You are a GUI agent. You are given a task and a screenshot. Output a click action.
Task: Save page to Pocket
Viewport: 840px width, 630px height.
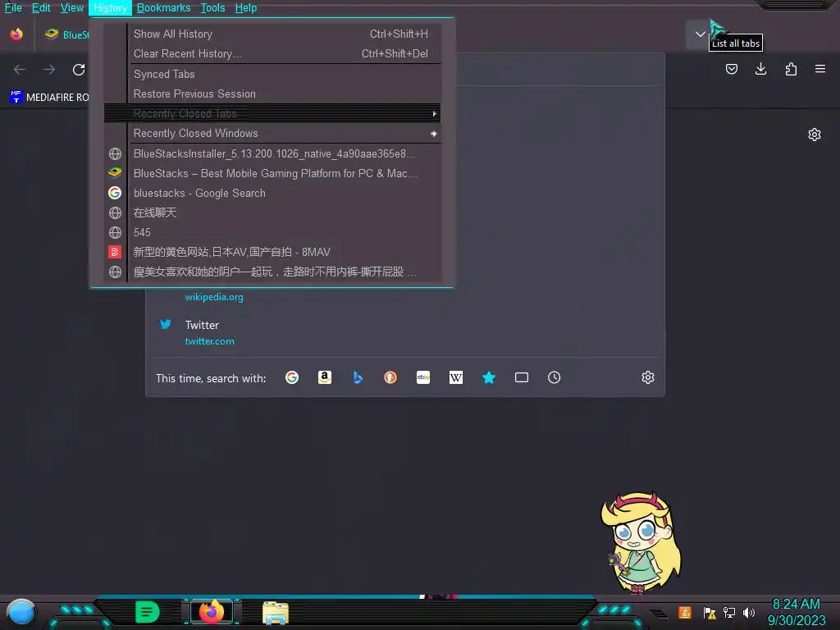[x=731, y=69]
